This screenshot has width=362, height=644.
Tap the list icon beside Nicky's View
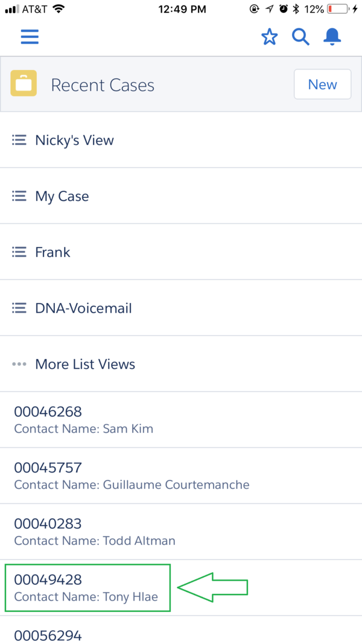(19, 140)
